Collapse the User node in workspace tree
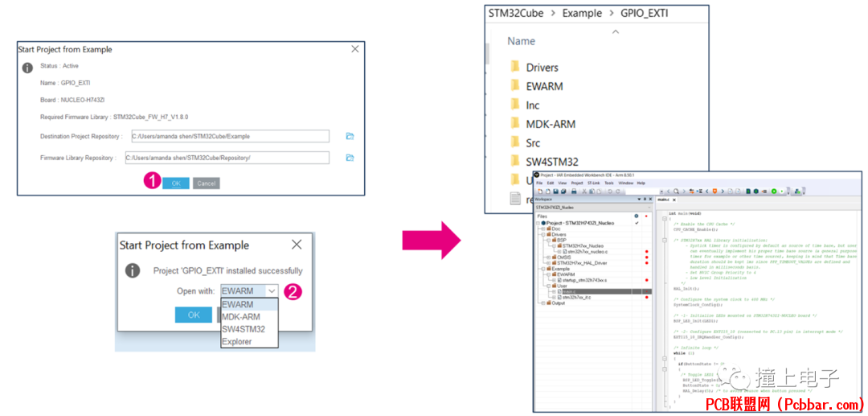 point(549,286)
